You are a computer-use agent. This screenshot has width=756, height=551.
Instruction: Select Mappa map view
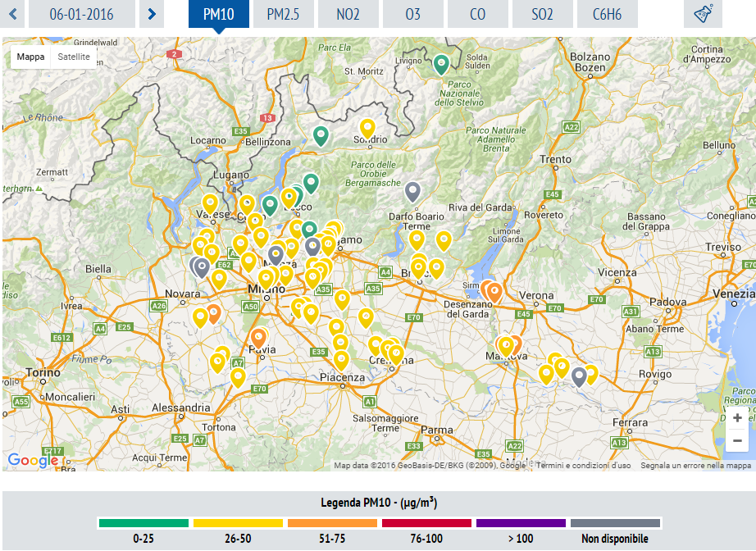30,57
